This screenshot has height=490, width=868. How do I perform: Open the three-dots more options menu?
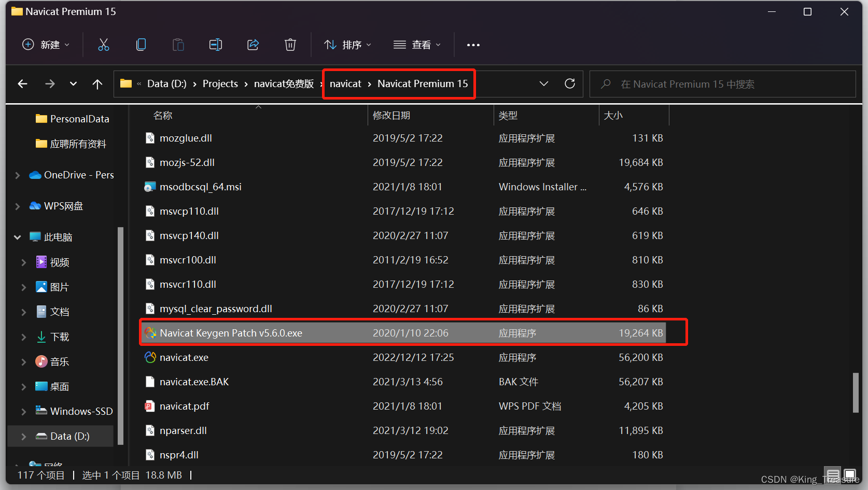[x=473, y=45]
